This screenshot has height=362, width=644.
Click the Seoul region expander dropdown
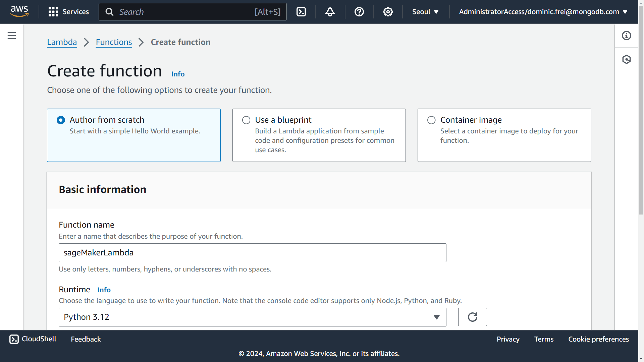425,12
